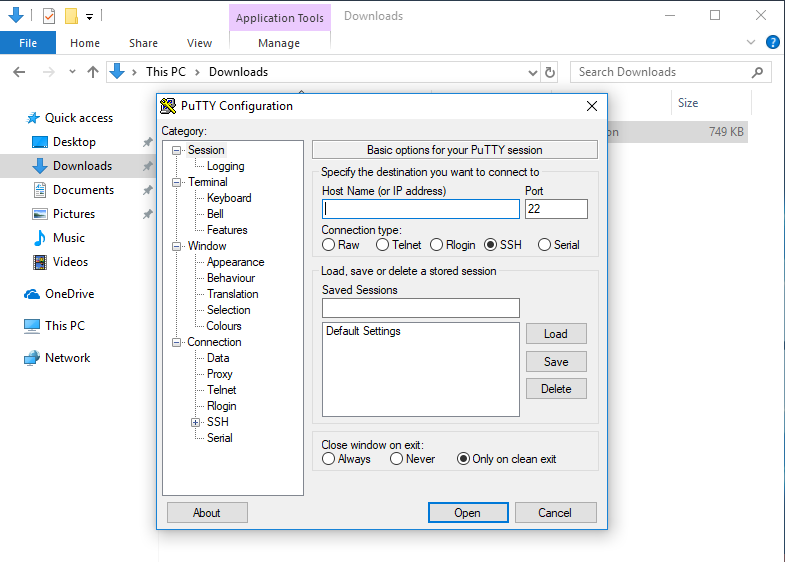785x562 pixels.
Task: Select Logging in category tree
Action: coord(225,166)
